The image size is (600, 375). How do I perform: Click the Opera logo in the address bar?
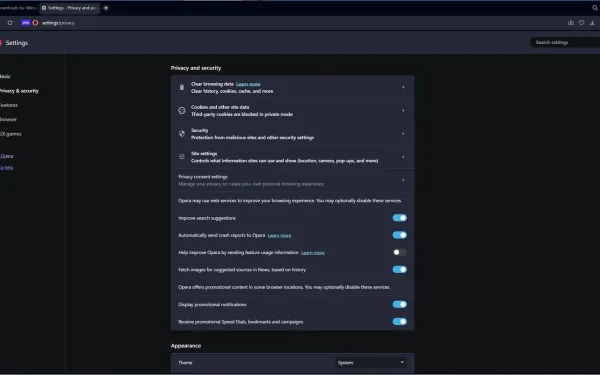click(35, 23)
